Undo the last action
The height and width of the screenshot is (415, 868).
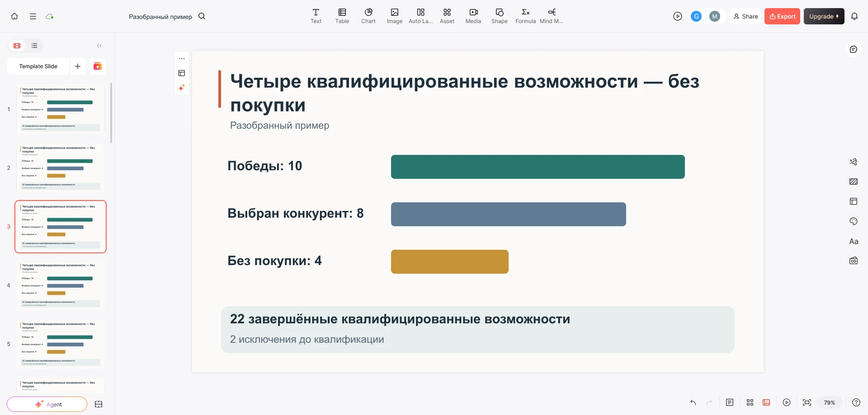click(x=693, y=402)
